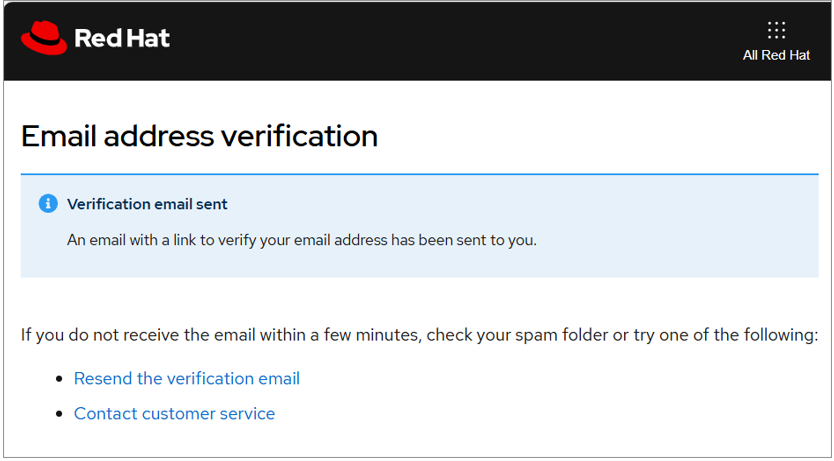Screen dimensions: 834x461
Task: Open the All Red Hat grid icon
Action: coord(776,30)
